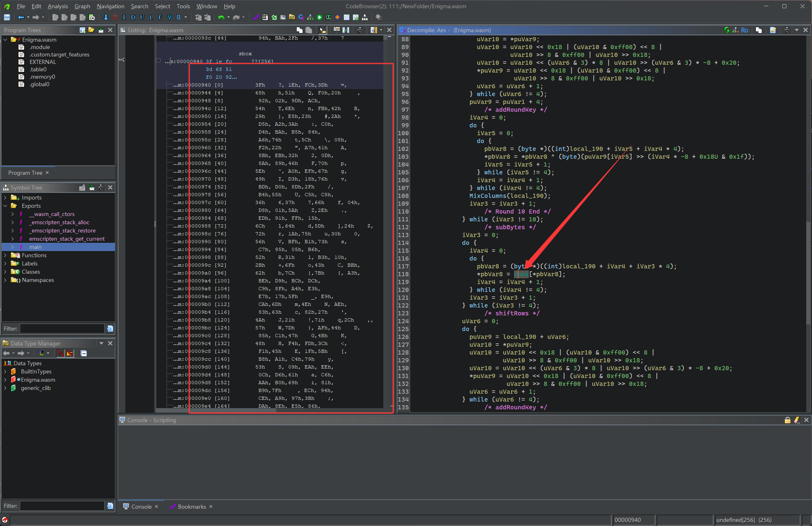Save the program with the floppy icon
This screenshot has height=526, width=812.
[7, 17]
